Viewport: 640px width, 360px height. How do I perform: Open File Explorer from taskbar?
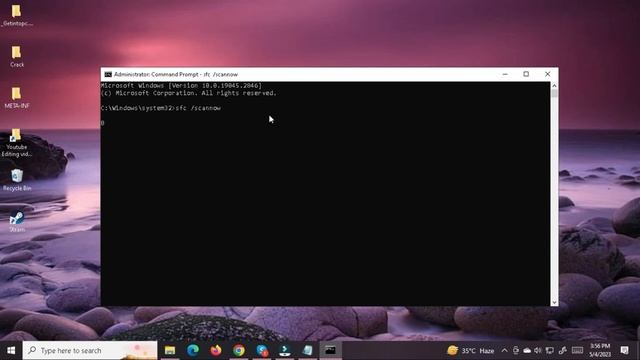coord(170,350)
